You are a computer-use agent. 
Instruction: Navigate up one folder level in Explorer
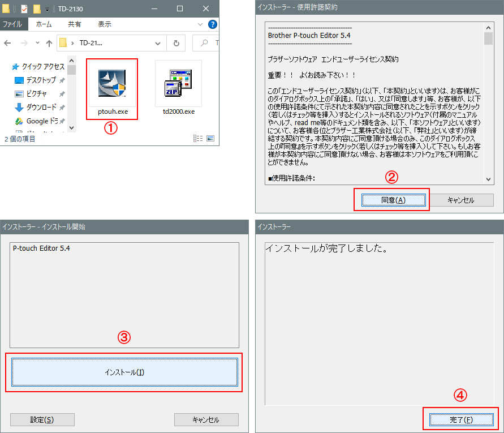click(49, 43)
